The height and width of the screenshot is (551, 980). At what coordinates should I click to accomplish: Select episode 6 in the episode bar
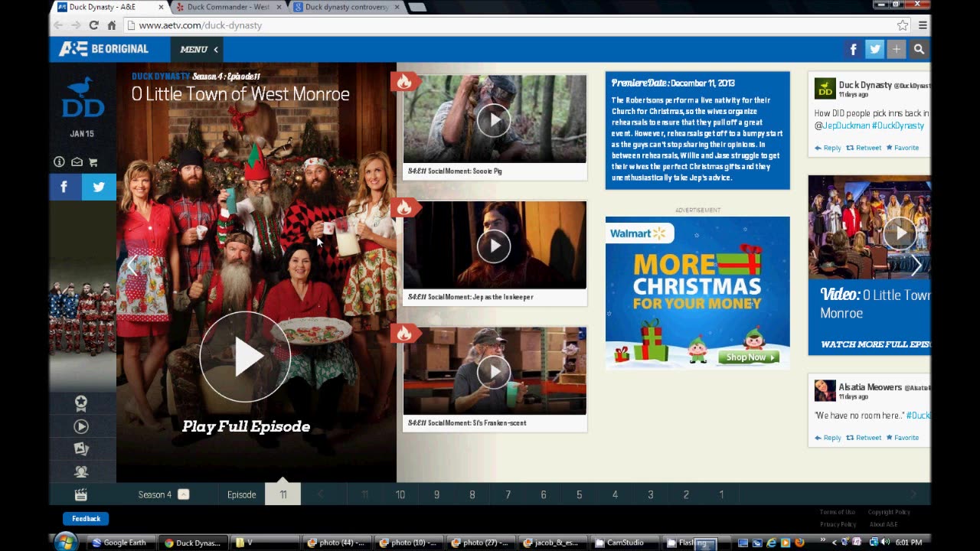pyautogui.click(x=544, y=494)
